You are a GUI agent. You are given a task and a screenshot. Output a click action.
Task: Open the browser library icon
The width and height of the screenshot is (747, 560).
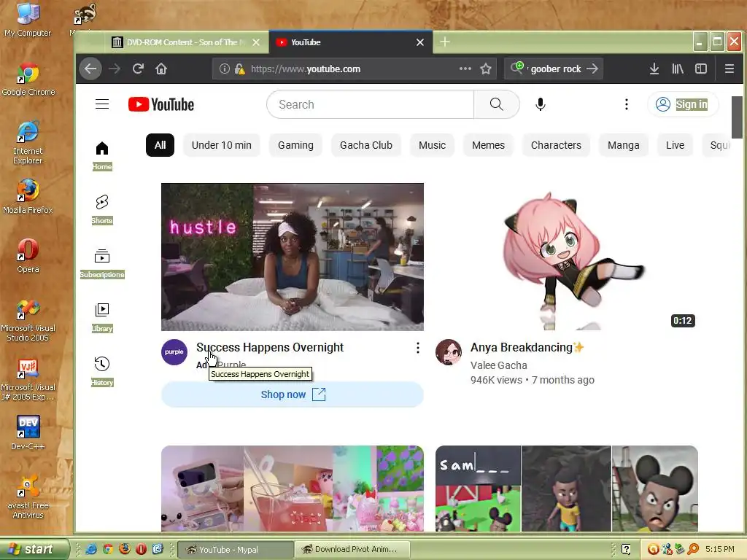(x=678, y=69)
